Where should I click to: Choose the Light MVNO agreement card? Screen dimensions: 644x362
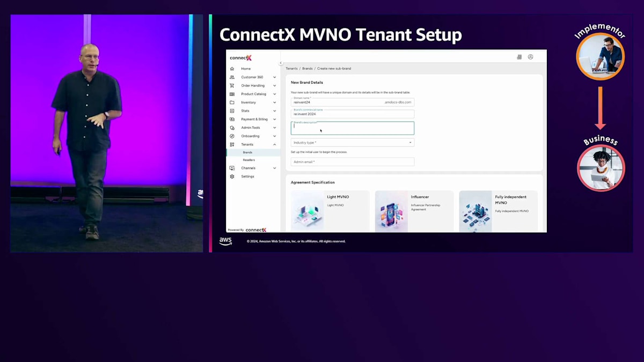pos(330,211)
